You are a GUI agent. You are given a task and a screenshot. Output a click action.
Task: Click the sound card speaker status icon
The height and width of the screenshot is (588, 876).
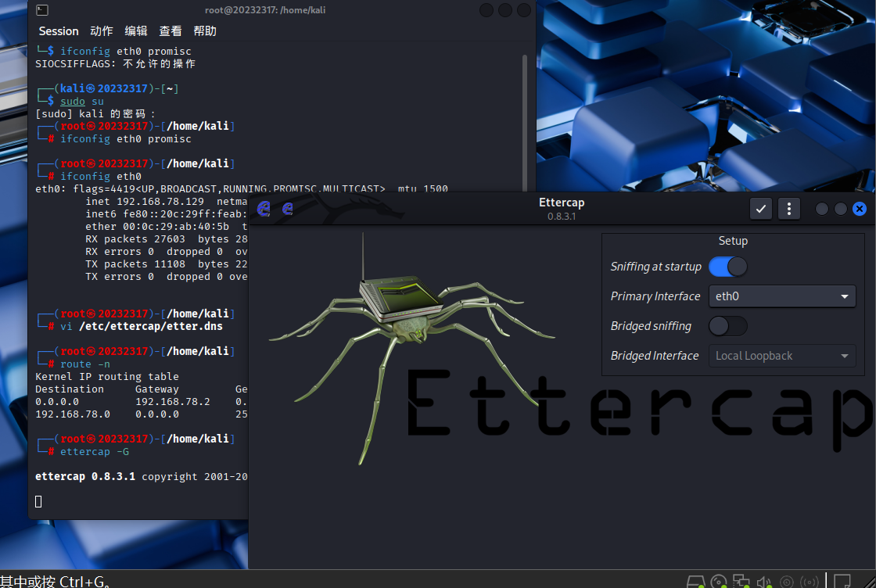pos(763,581)
